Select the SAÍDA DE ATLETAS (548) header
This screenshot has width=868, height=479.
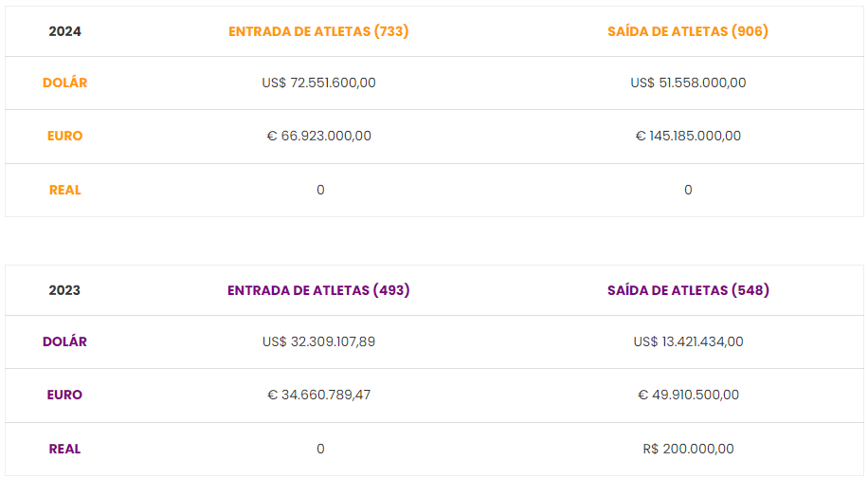[688, 290]
